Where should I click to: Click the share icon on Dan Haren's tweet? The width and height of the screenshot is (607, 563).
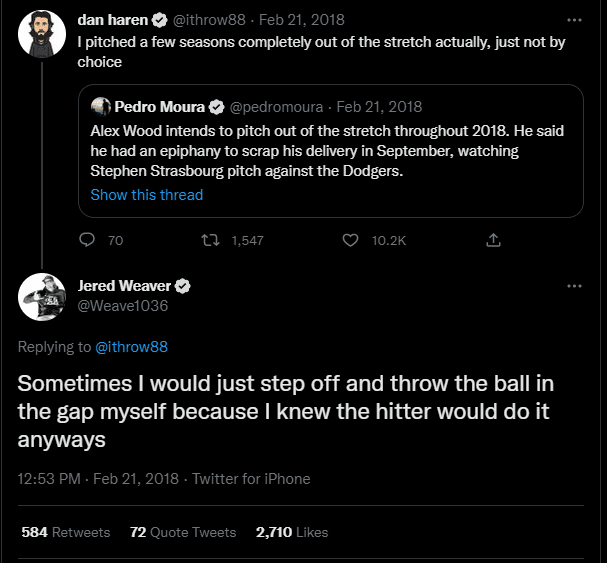coord(492,240)
